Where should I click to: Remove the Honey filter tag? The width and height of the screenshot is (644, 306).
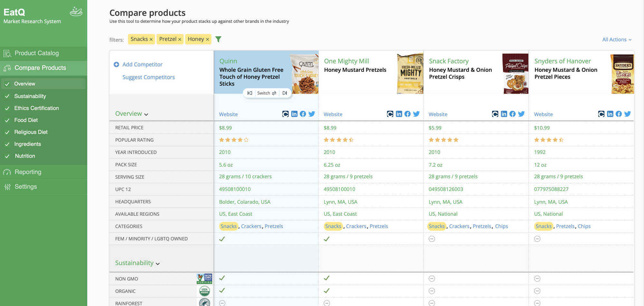pyautogui.click(x=207, y=39)
